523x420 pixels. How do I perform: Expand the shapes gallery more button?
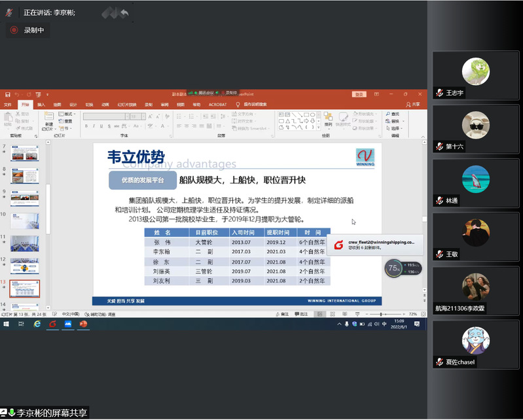pyautogui.click(x=319, y=128)
